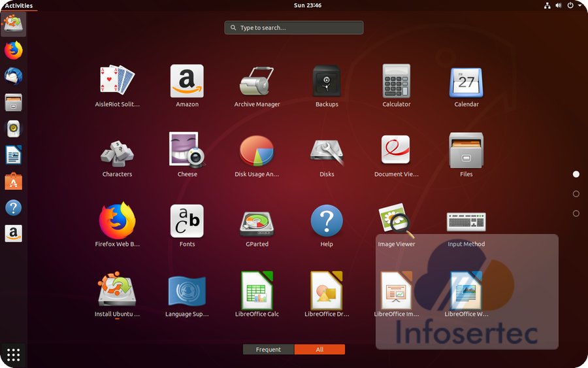This screenshot has height=368, width=588.
Task: Open Disk Usage Analyzer
Action: point(257,152)
